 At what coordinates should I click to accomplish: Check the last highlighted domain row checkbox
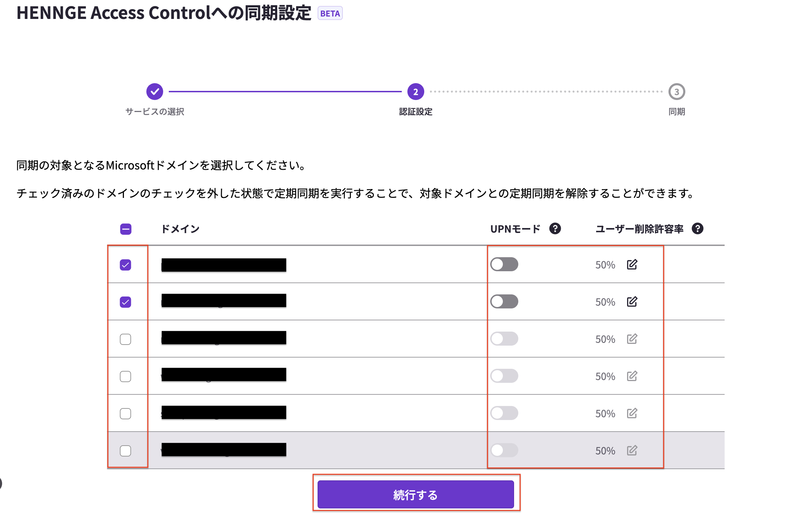125,451
